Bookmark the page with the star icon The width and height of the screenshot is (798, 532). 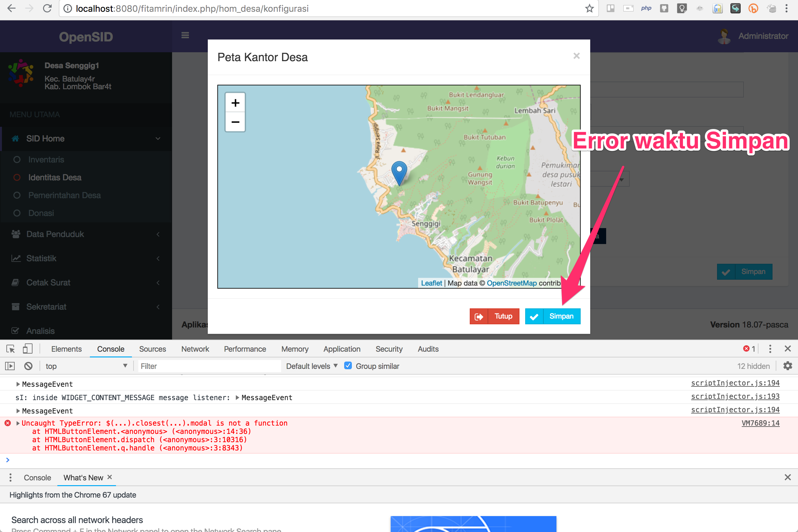[589, 9]
